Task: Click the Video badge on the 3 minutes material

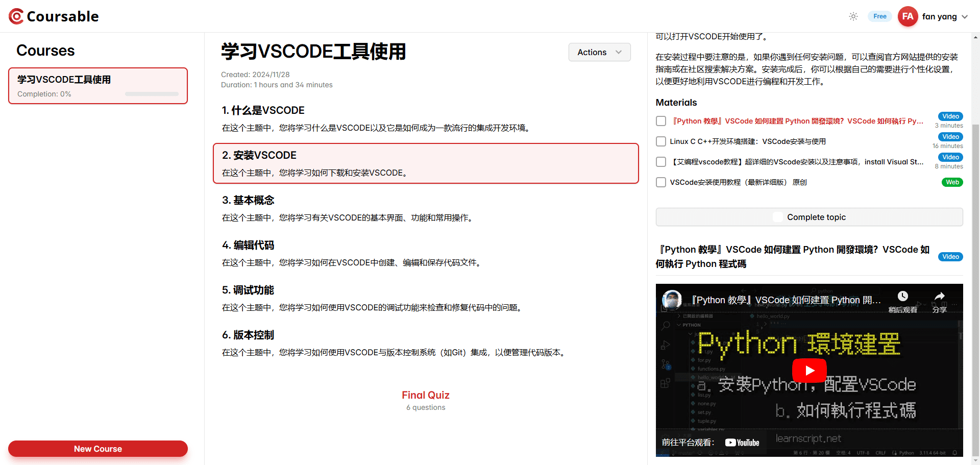Action: click(x=950, y=116)
